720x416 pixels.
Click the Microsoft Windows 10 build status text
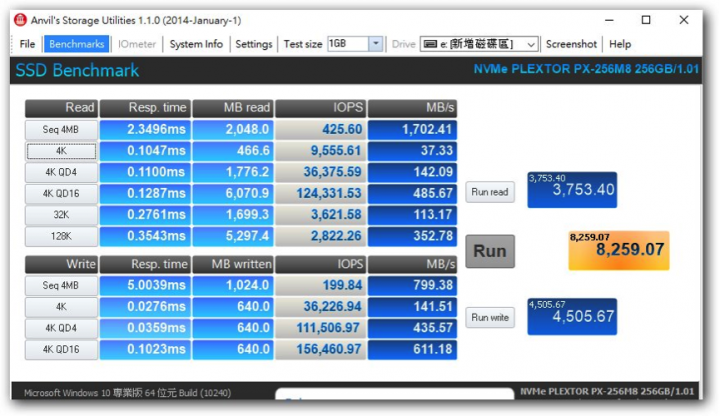coord(127,393)
